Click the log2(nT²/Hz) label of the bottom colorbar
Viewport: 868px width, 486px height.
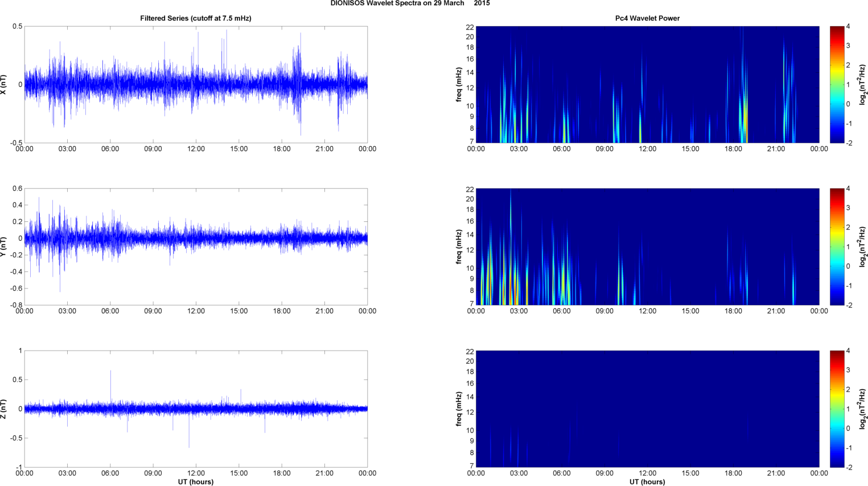pos(863,409)
